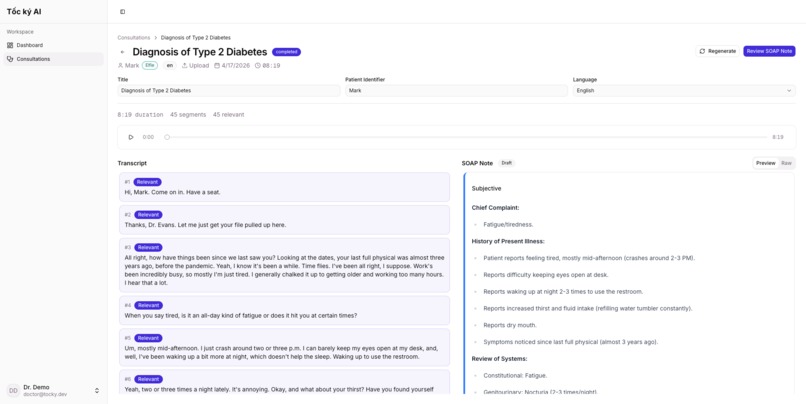The image size is (806, 404).
Task: Click the 'Chief Complaint:' heading
Action: coord(496,208)
